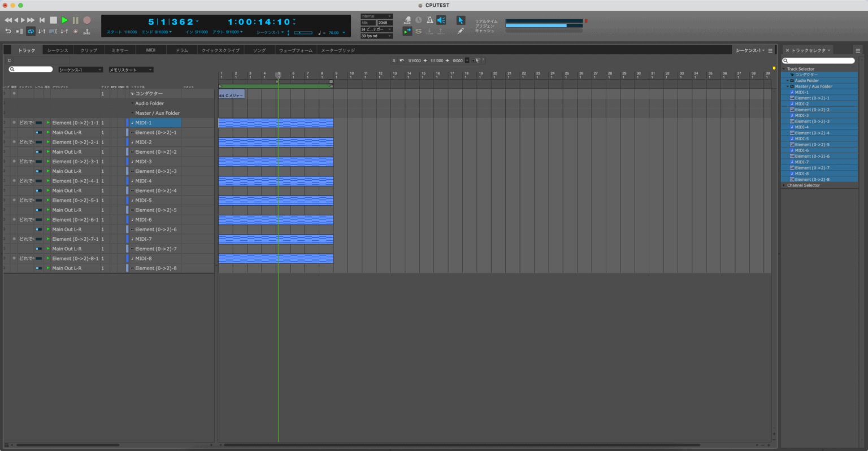Viewport: 868px width, 451px height.
Task: Toggle the Memory Cycle loop button
Action: (31, 31)
